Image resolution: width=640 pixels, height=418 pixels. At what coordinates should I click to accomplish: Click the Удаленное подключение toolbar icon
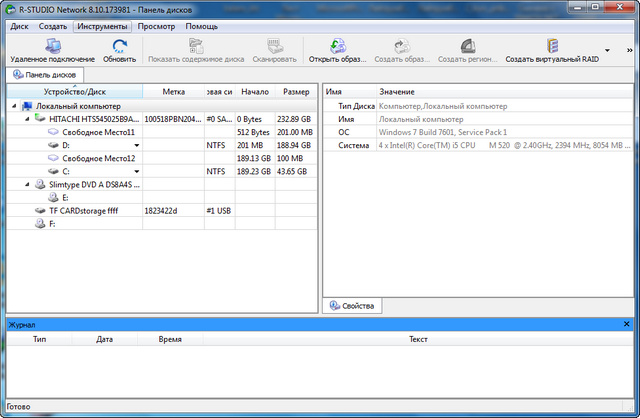tap(52, 46)
